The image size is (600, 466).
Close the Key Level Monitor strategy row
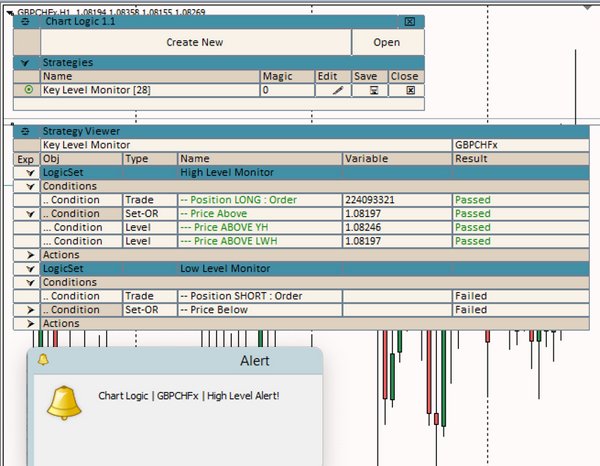pyautogui.click(x=411, y=90)
